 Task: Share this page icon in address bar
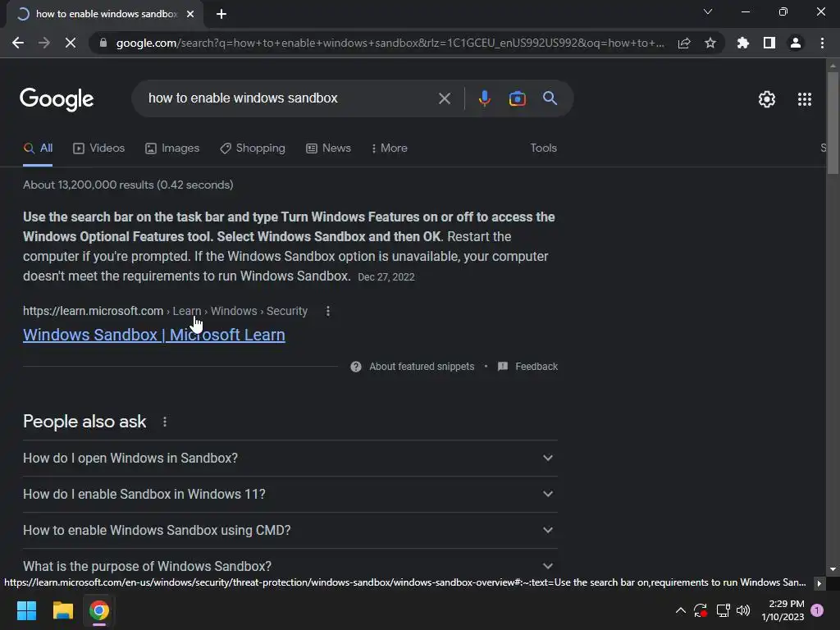pos(684,43)
